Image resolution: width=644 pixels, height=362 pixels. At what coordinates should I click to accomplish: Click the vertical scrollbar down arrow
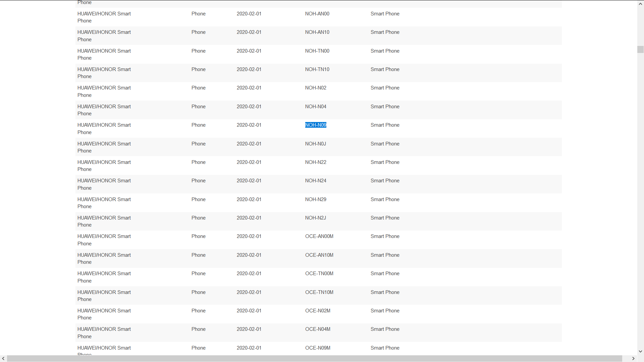tap(640, 352)
